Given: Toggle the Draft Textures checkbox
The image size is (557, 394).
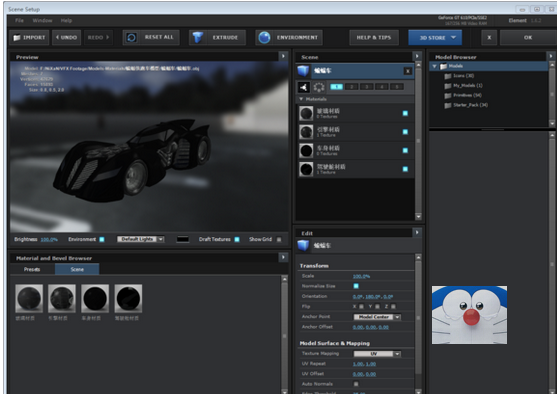Looking at the screenshot, I should click(237, 239).
